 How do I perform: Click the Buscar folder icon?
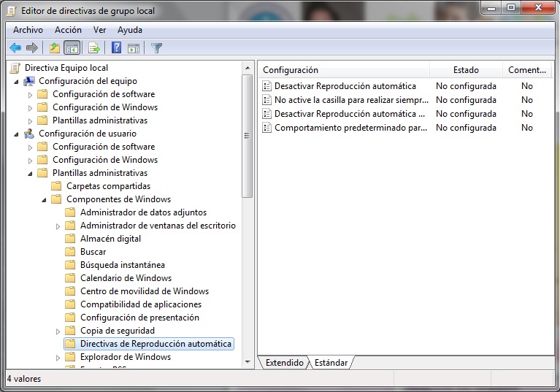[70, 252]
